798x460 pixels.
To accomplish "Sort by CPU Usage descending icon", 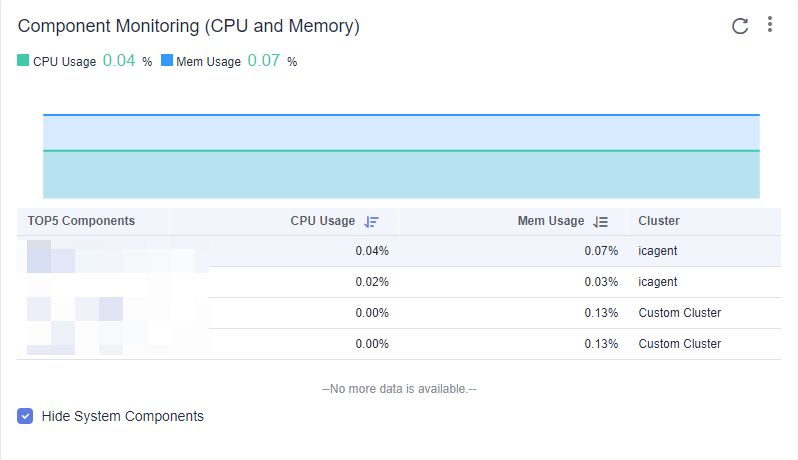I will click(371, 221).
